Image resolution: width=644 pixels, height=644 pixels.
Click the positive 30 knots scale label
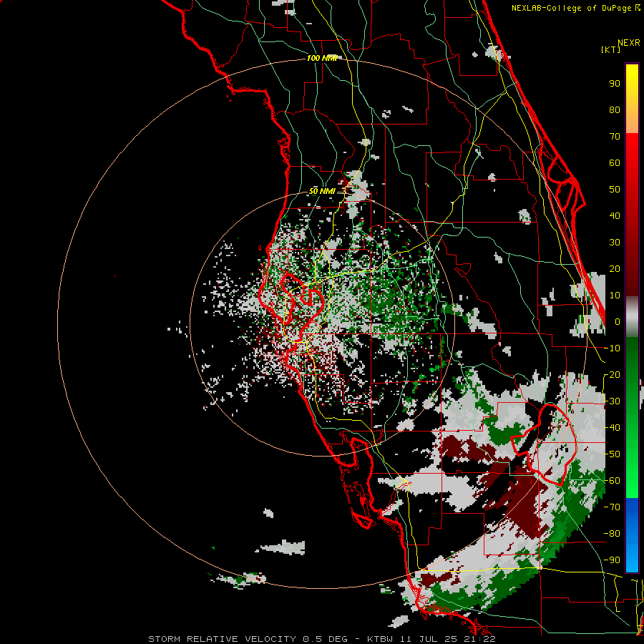615,243
